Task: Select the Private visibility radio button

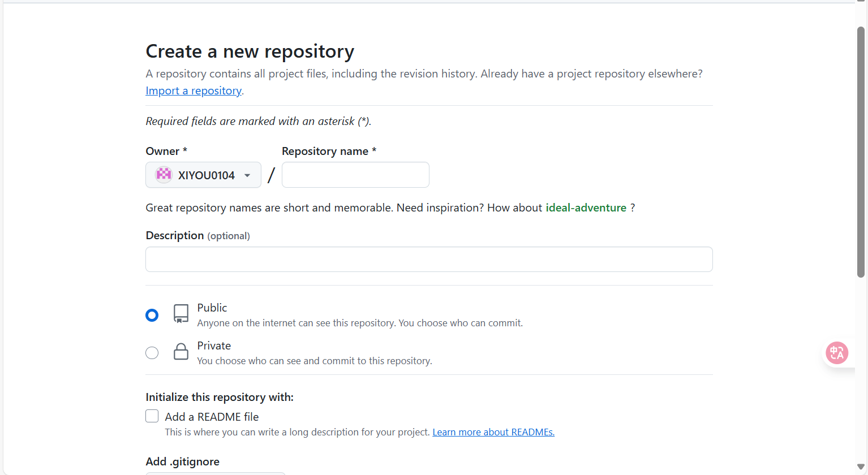Action: point(152,353)
